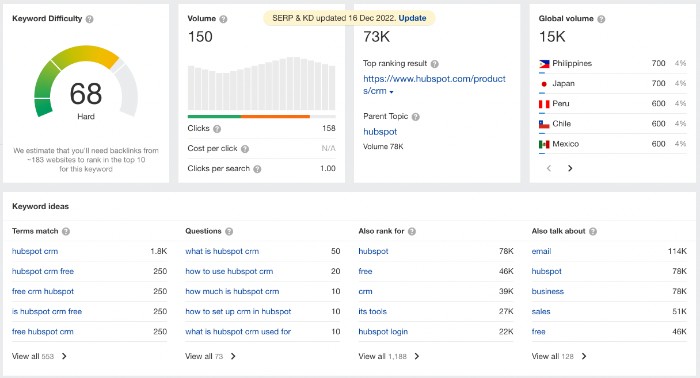
Task: Click the Japan flag icon
Action: tap(544, 84)
